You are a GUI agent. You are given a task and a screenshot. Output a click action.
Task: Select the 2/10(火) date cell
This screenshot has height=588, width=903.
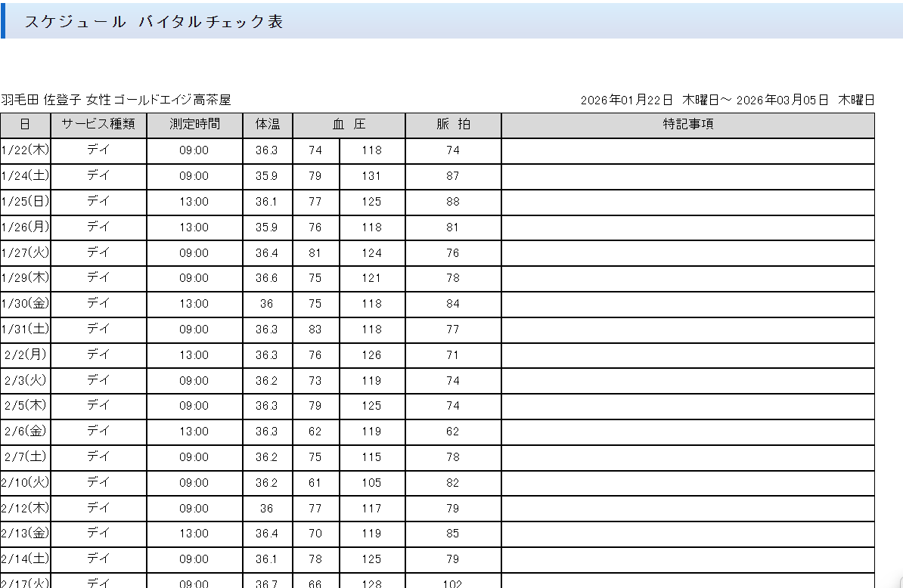coord(25,483)
